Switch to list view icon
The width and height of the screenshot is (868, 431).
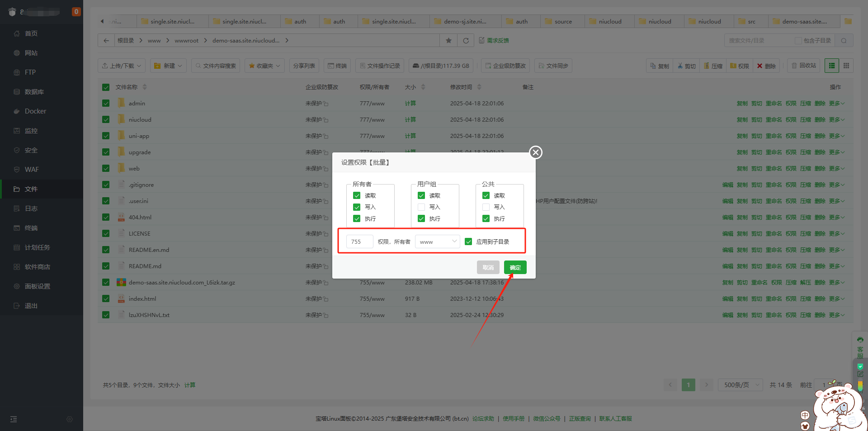click(832, 66)
